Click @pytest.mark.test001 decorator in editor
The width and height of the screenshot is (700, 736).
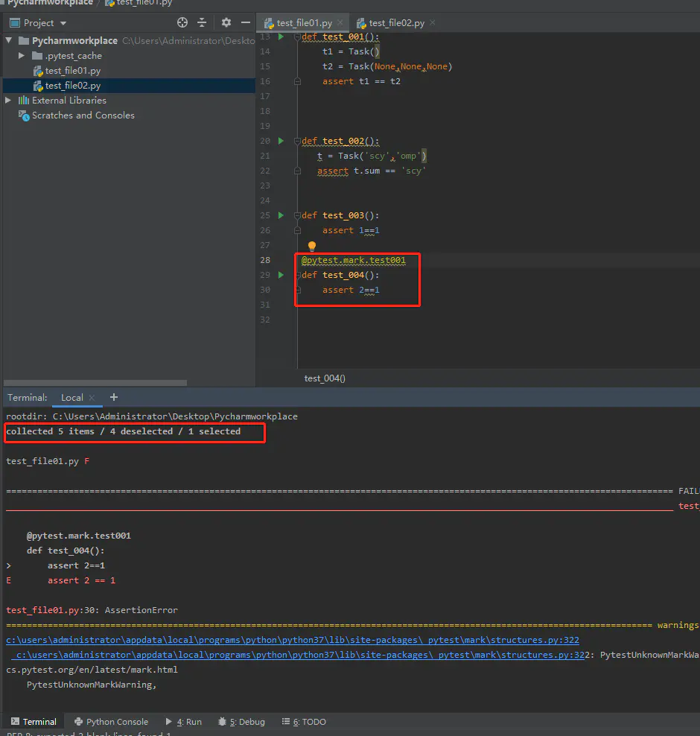[x=353, y=260]
